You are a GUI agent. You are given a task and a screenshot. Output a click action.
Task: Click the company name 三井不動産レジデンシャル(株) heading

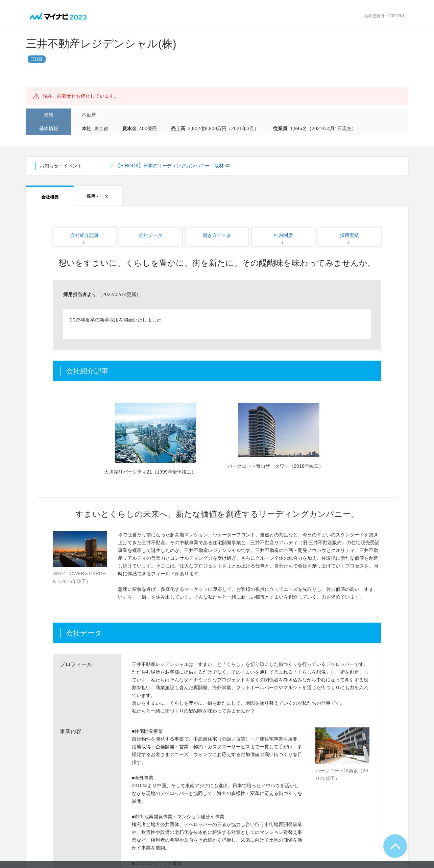point(101,44)
